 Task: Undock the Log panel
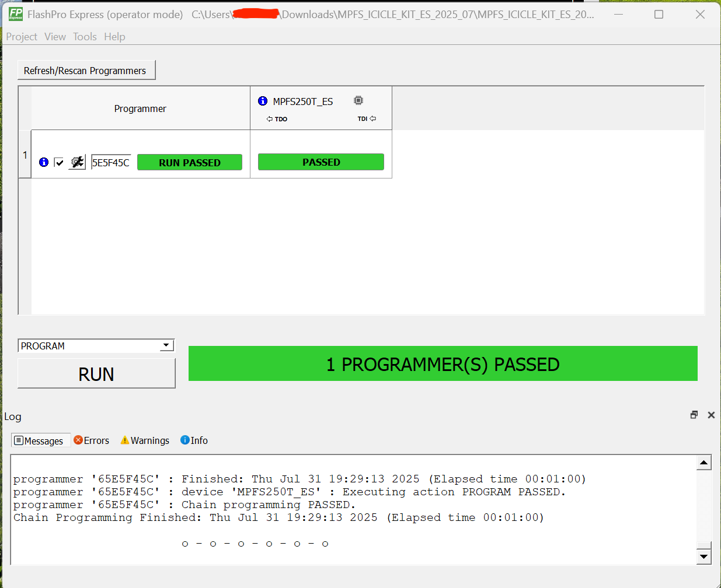(694, 415)
